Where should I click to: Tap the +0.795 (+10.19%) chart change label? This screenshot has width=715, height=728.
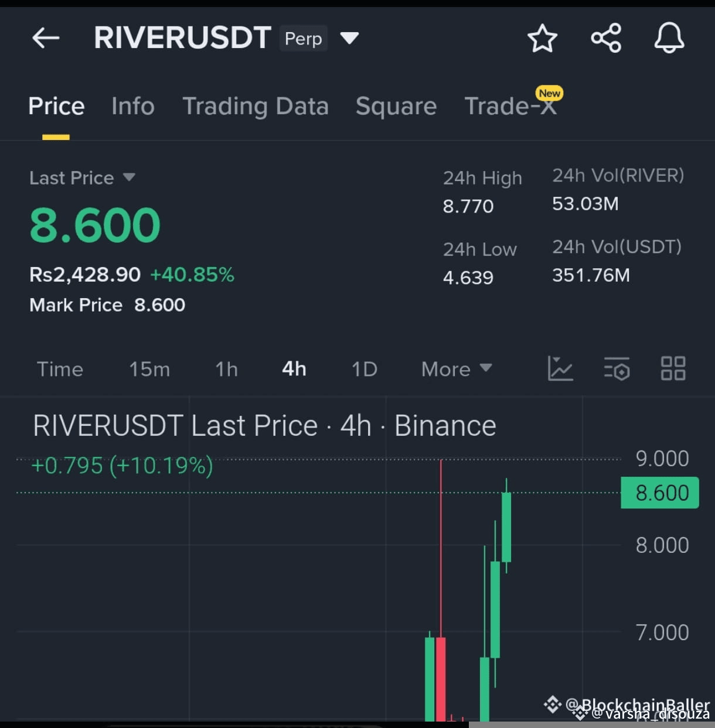pos(122,466)
